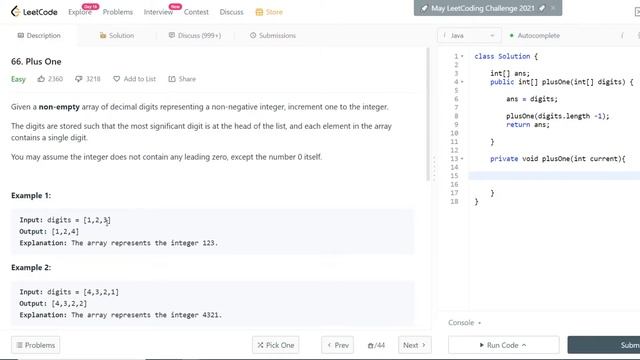Open the Store link

point(269,12)
